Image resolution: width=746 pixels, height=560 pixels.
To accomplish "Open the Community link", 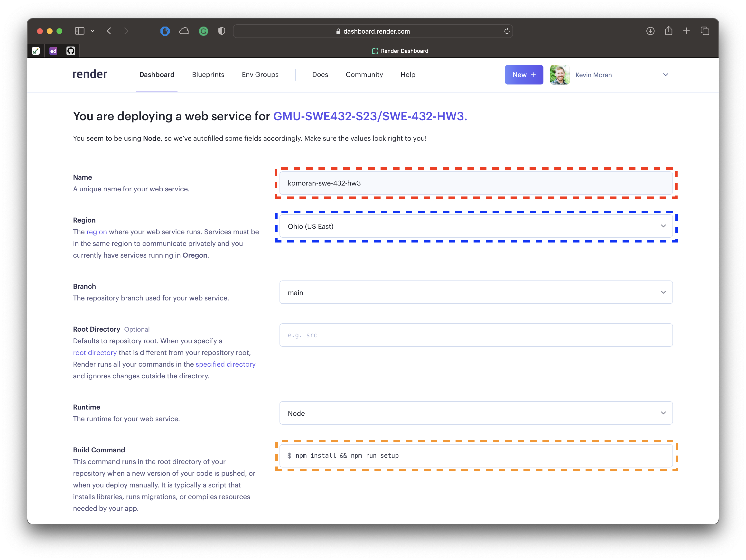I will pyautogui.click(x=364, y=75).
